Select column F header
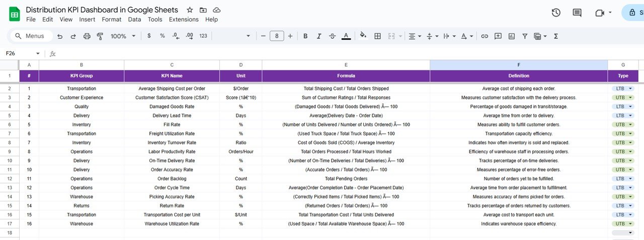Screen dimensions: 644x240 pyautogui.click(x=519, y=65)
